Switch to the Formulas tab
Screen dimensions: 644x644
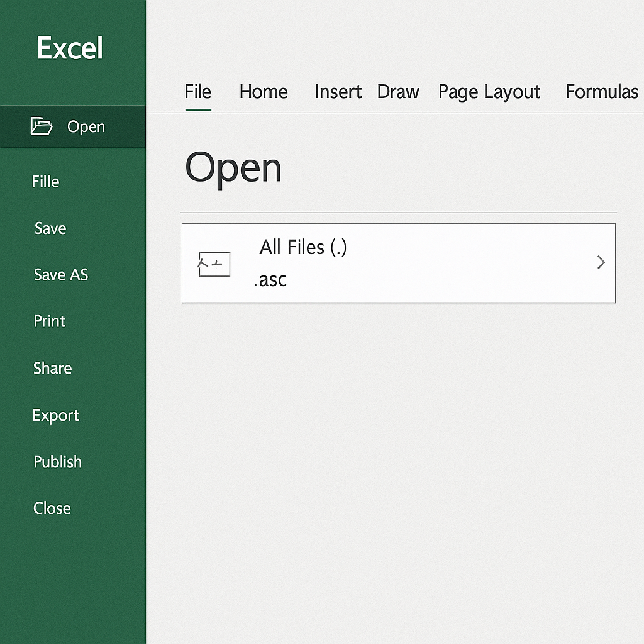[x=602, y=92]
